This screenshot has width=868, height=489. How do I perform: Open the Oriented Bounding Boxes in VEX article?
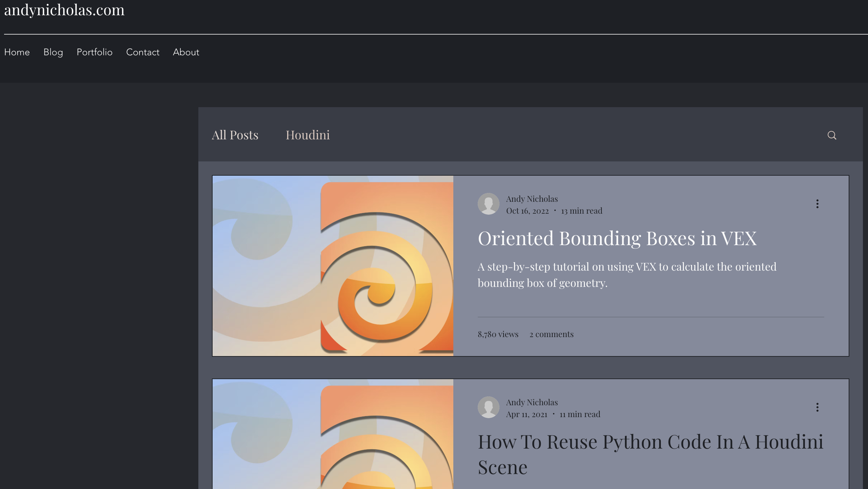(617, 238)
